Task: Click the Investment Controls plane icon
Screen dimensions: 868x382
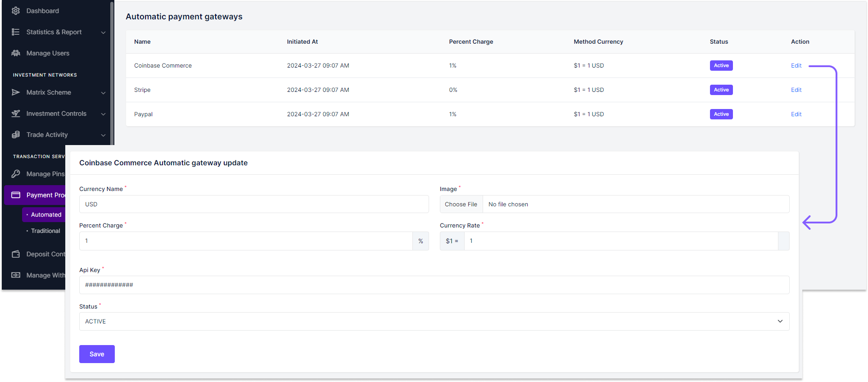Action: [x=16, y=114]
